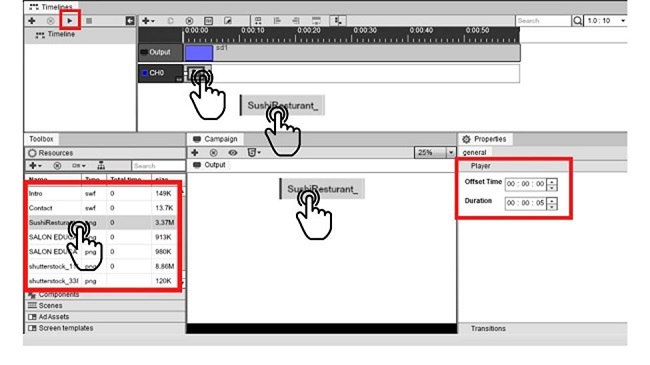The height and width of the screenshot is (365, 650).
Task: Open the resource view options dropdown
Action: pyautogui.click(x=78, y=166)
